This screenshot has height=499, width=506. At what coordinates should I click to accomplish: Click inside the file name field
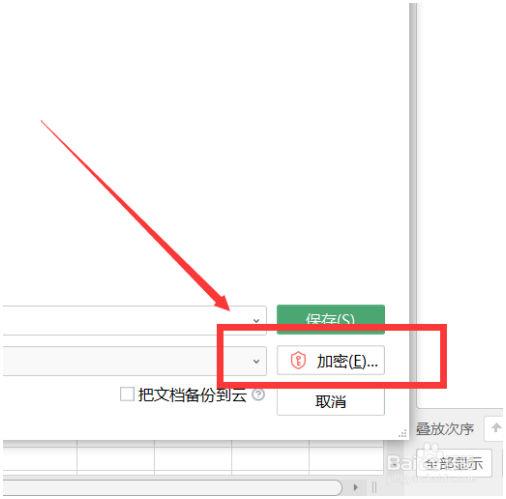tap(133, 320)
